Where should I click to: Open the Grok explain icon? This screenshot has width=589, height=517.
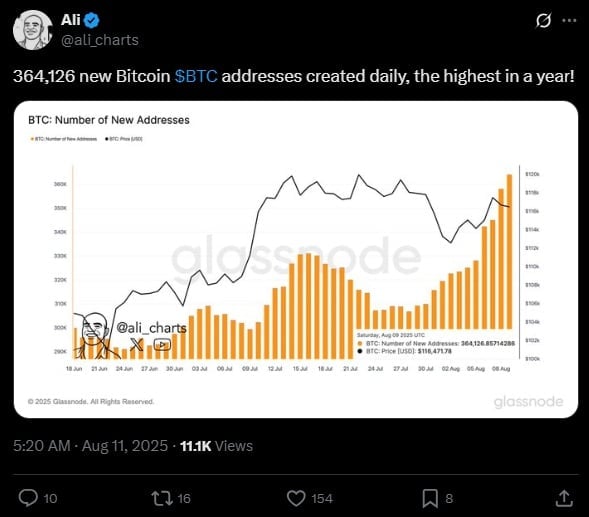point(543,20)
